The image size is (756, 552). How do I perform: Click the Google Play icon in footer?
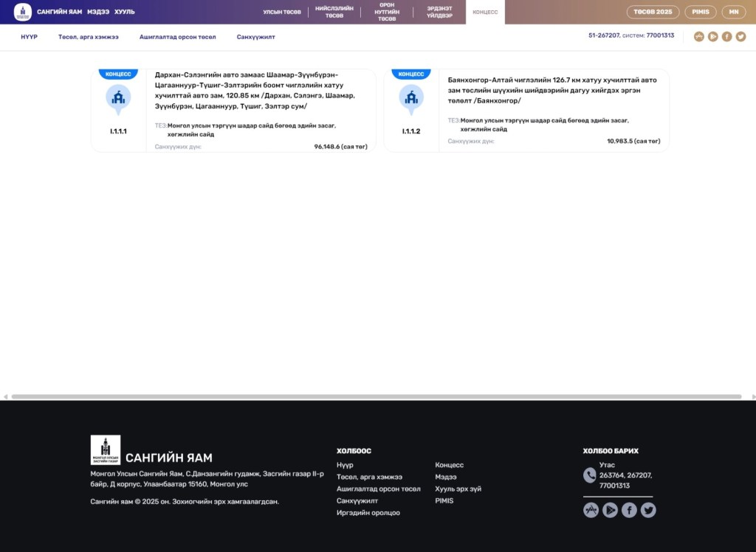click(x=610, y=510)
